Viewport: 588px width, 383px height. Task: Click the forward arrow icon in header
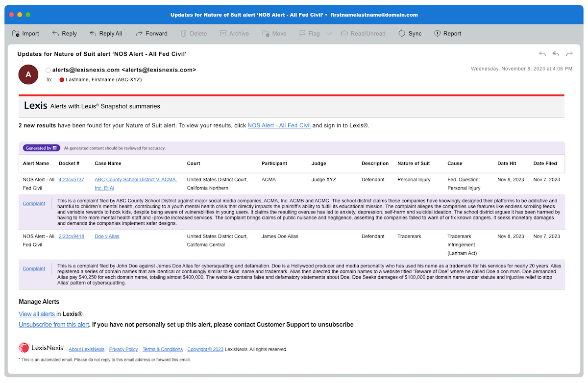(569, 54)
